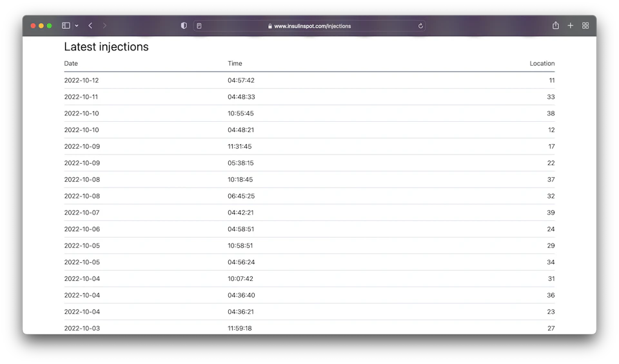619x364 pixels.
Task: Go back to the previous page
Action: pyautogui.click(x=90, y=26)
